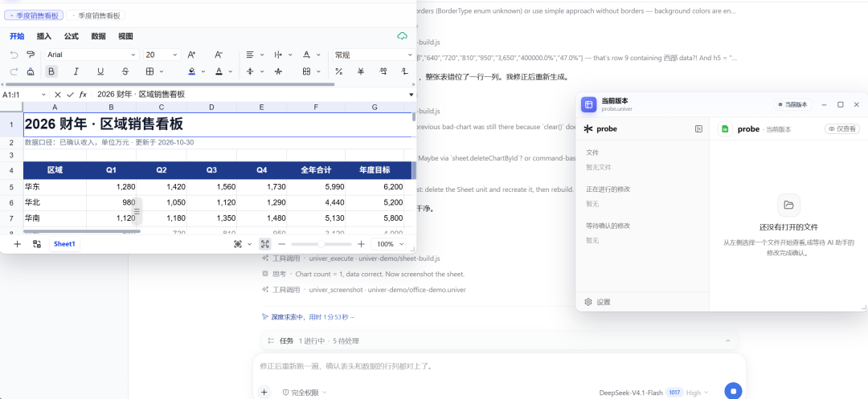Screen dimensions: 868x399
Task: Switch to the 开始 ribbon tab
Action: (x=17, y=36)
